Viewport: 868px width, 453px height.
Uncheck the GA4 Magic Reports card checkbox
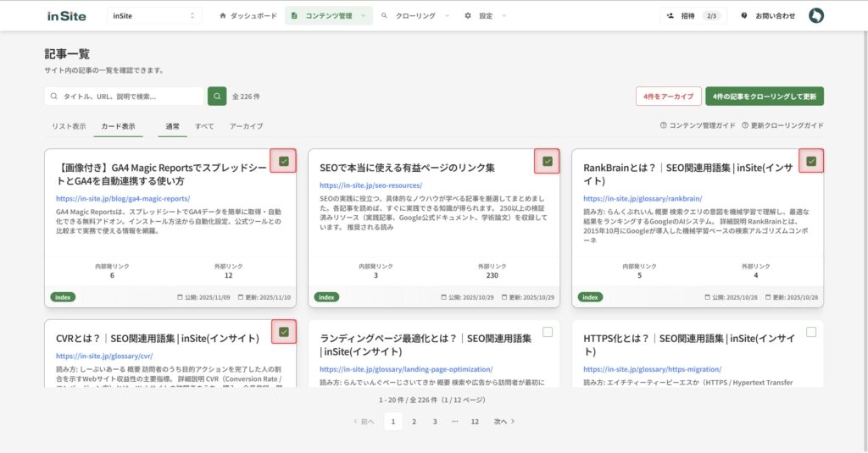283,161
